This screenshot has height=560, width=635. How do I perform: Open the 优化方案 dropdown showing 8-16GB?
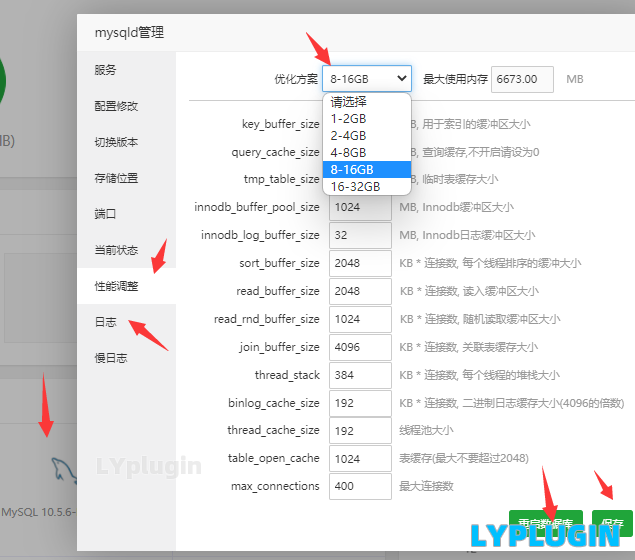tap(367, 79)
